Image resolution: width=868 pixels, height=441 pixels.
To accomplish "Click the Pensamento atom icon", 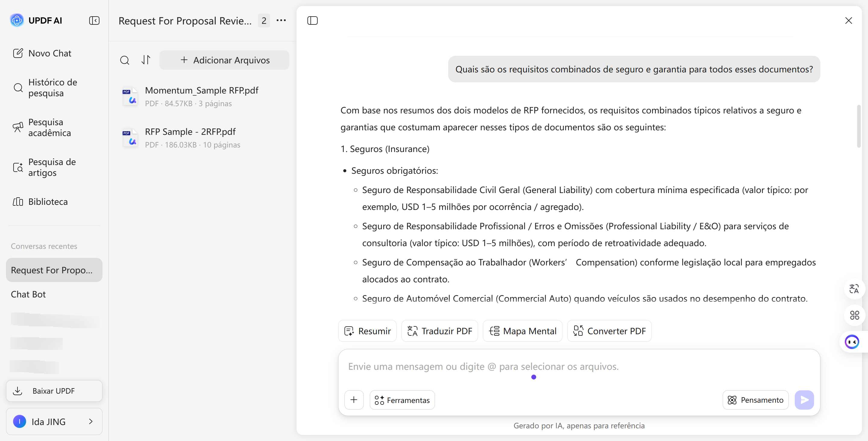I will (732, 400).
